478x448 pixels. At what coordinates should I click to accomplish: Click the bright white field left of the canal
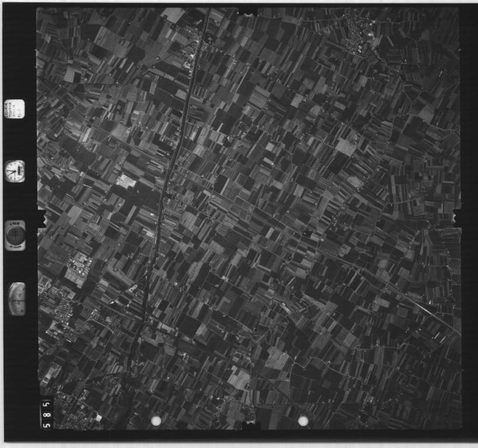pyautogui.click(x=126, y=181)
